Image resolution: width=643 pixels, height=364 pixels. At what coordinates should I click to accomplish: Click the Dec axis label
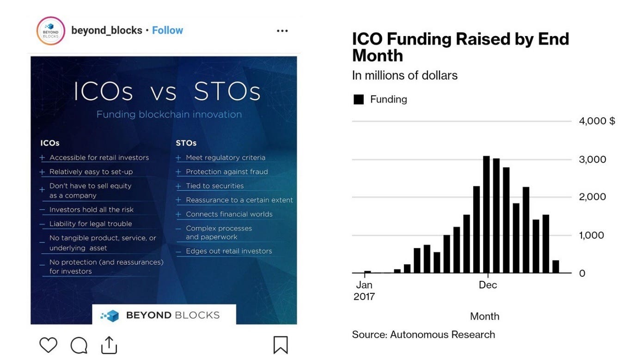(x=488, y=285)
